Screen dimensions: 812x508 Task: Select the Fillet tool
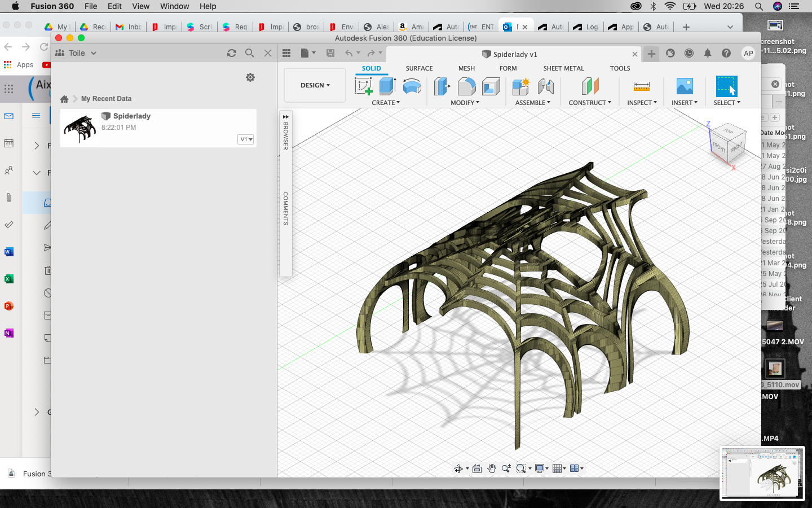click(466, 86)
